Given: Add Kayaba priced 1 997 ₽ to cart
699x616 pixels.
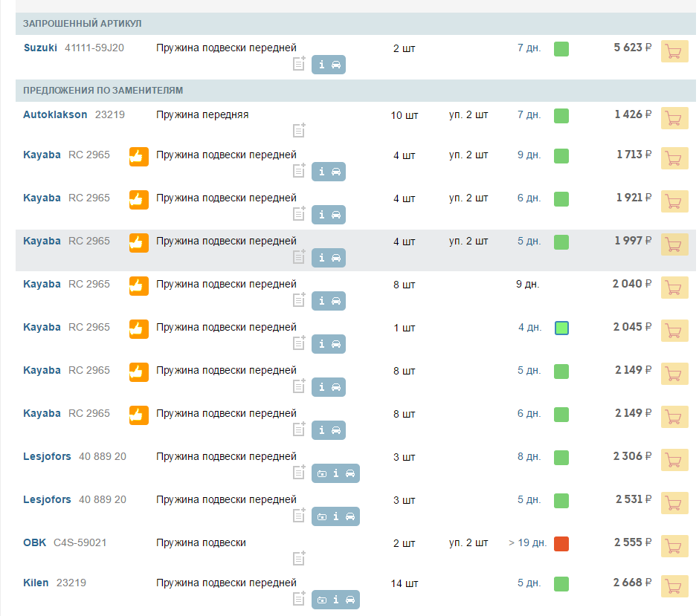Looking at the screenshot, I should click(674, 245).
